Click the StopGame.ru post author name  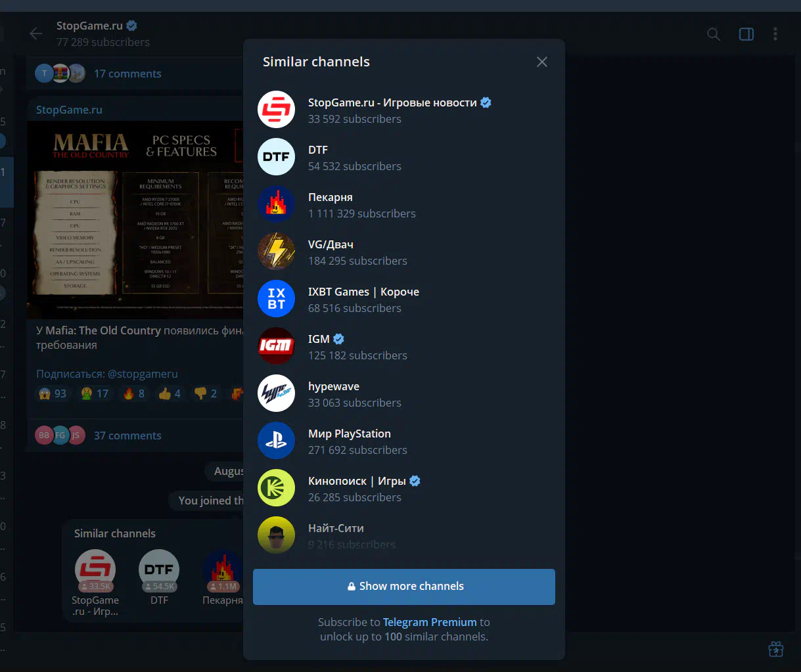[x=69, y=110]
